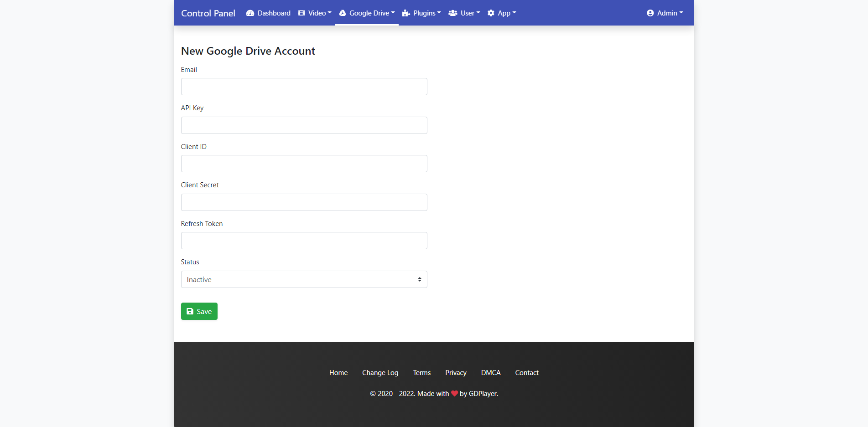Click the User group icon
The width and height of the screenshot is (868, 427).
(453, 13)
